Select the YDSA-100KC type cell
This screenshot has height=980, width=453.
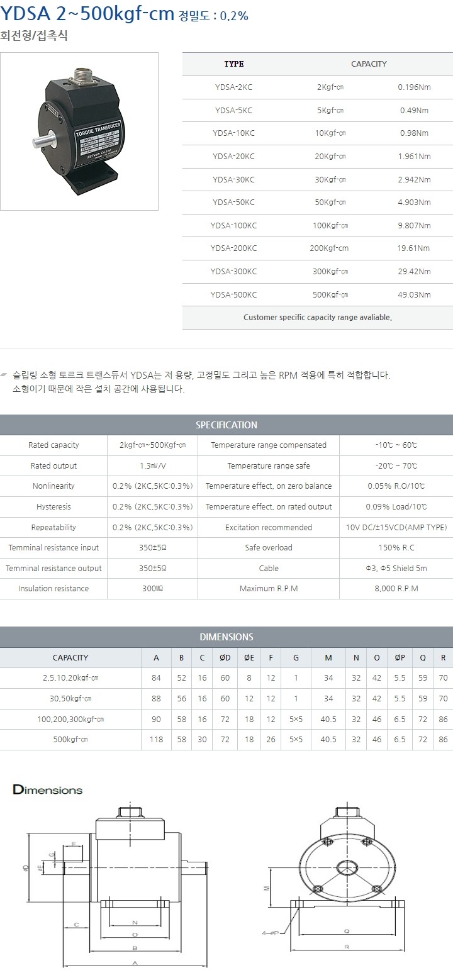click(x=233, y=225)
